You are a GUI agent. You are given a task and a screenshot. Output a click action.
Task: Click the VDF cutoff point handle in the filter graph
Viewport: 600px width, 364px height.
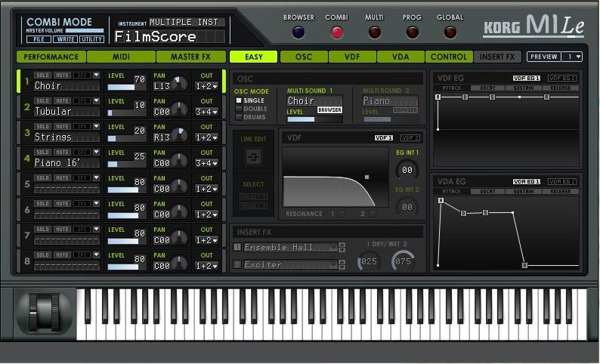point(366,177)
